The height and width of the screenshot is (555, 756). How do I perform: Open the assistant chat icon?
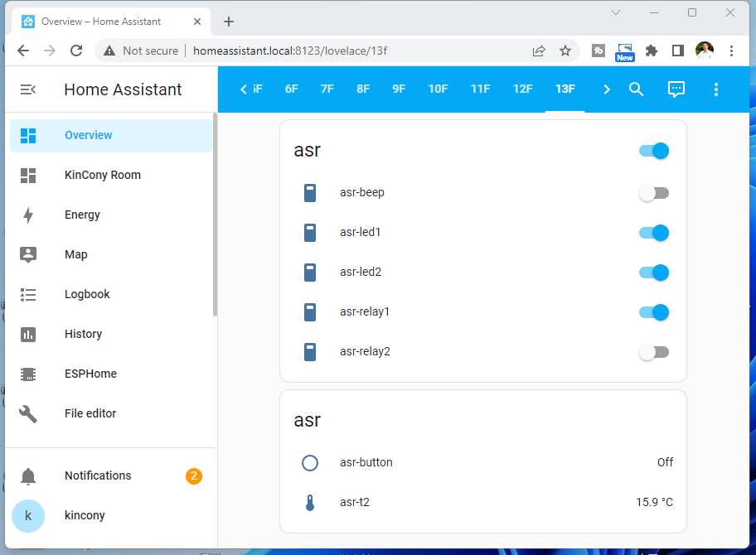click(676, 89)
